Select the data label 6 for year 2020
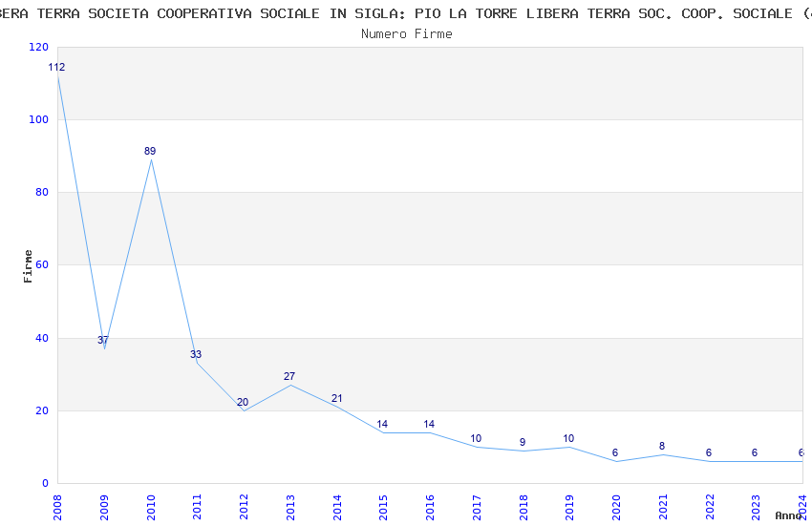 pos(615,453)
